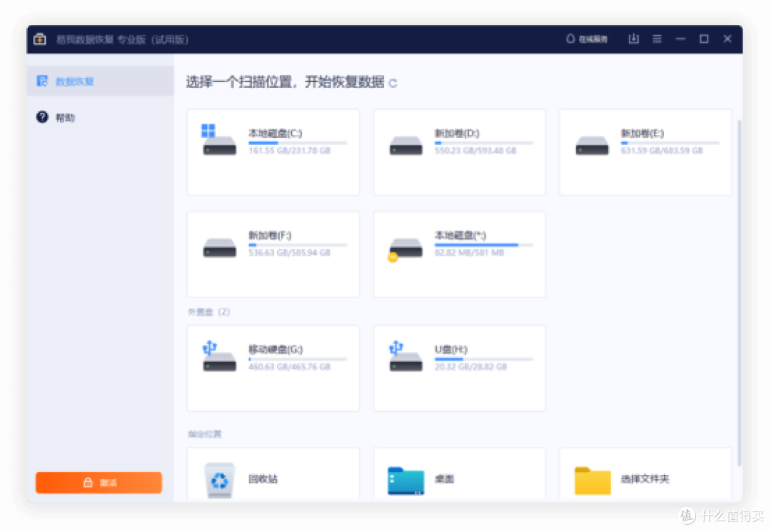This screenshot has width=771, height=532.
Task: Select 本地磁盘(C:) drive card
Action: pyautogui.click(x=273, y=152)
